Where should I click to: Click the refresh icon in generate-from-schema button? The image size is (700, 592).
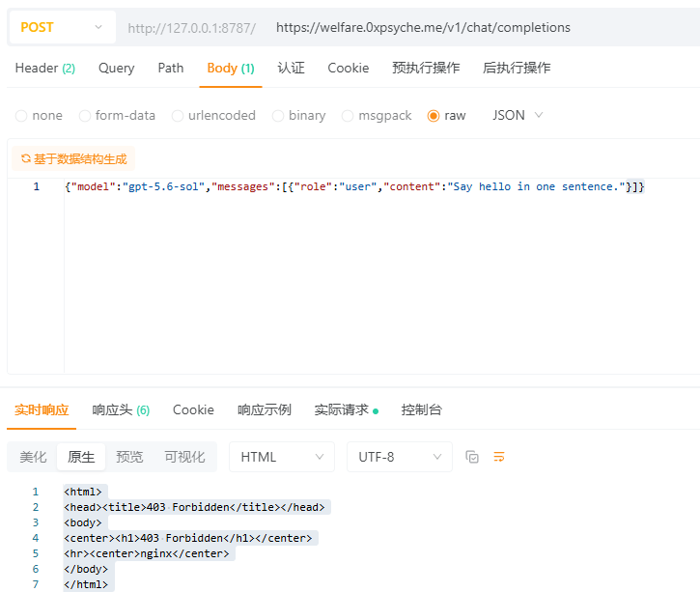pos(26,158)
